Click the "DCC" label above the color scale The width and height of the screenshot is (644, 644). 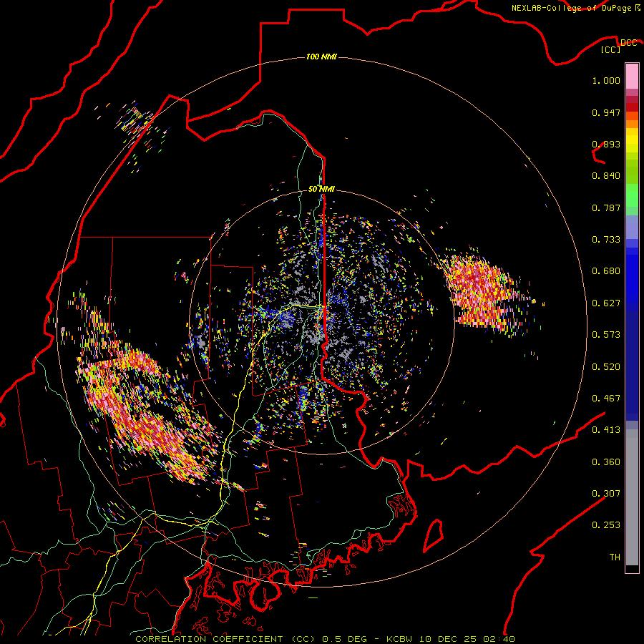pos(628,42)
